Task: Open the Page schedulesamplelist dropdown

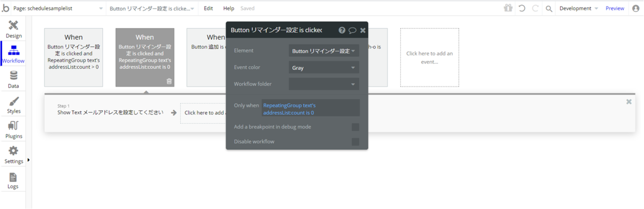Action: click(x=58, y=9)
